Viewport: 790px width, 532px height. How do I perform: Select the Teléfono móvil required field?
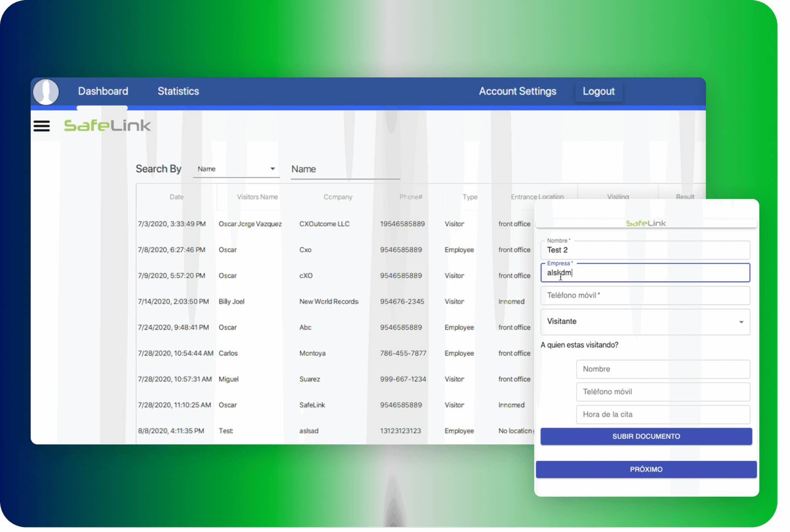[x=645, y=296]
